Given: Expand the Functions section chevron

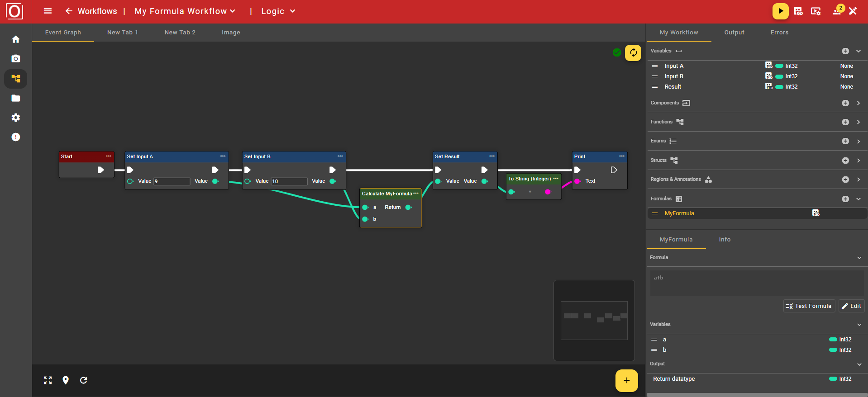Looking at the screenshot, I should (858, 122).
